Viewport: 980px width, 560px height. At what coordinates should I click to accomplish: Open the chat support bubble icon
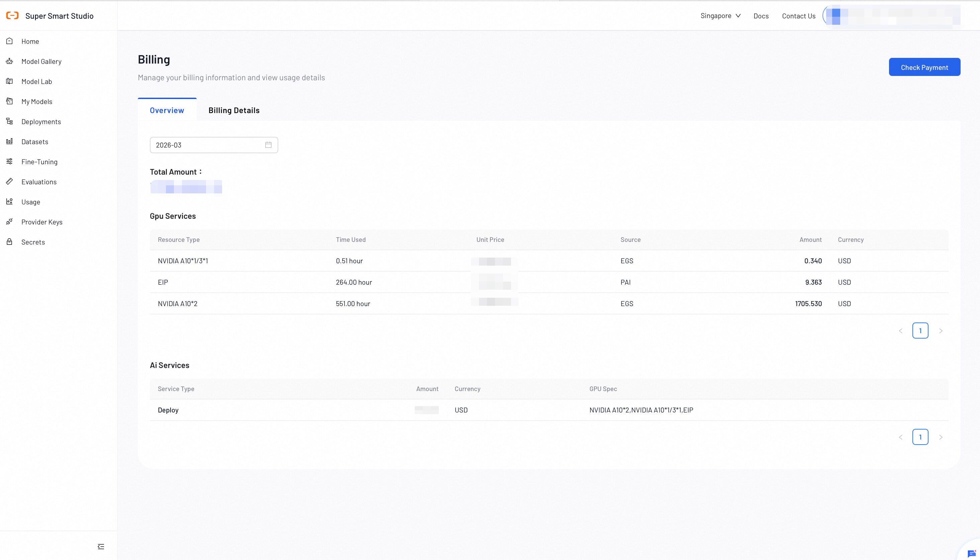tap(971, 554)
